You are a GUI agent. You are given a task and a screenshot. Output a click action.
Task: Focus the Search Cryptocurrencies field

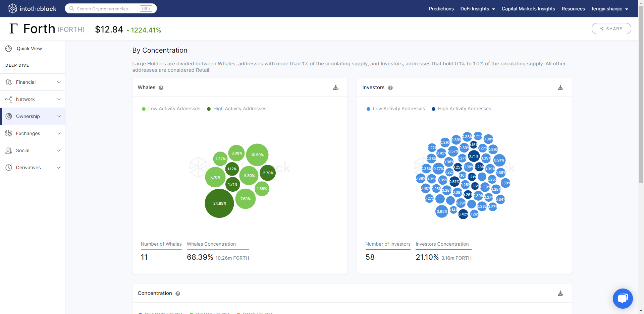click(x=111, y=8)
